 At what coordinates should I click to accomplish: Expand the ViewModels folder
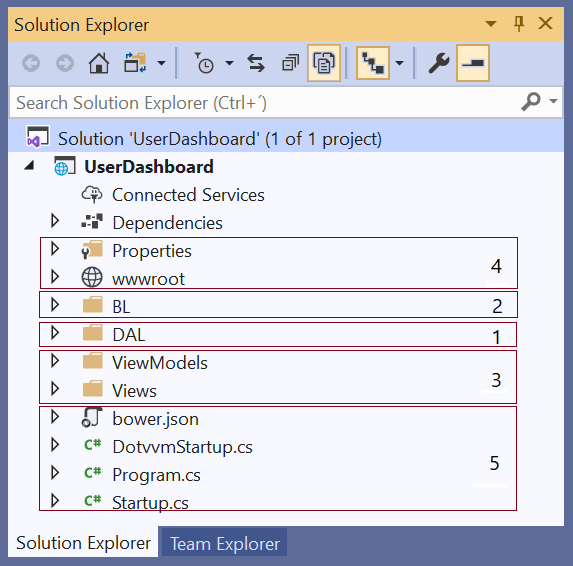[55, 361]
